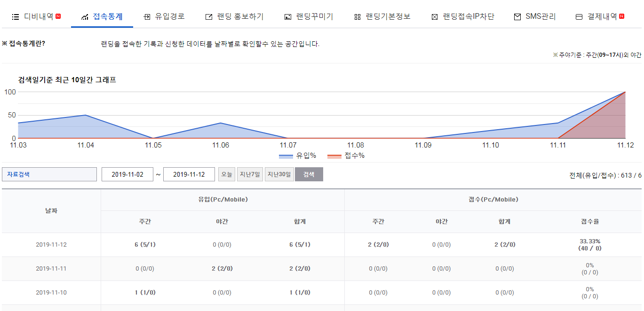
Task: Open the 랜딩 홍보하기 tab
Action: coord(240,17)
